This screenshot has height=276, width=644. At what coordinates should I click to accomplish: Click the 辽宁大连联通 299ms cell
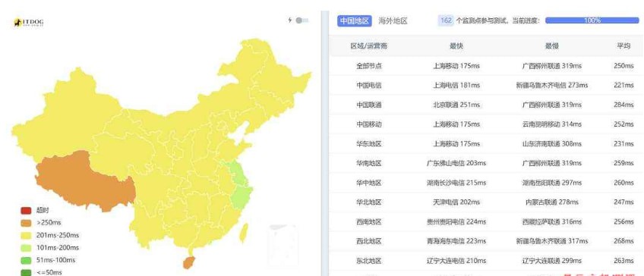(551, 261)
